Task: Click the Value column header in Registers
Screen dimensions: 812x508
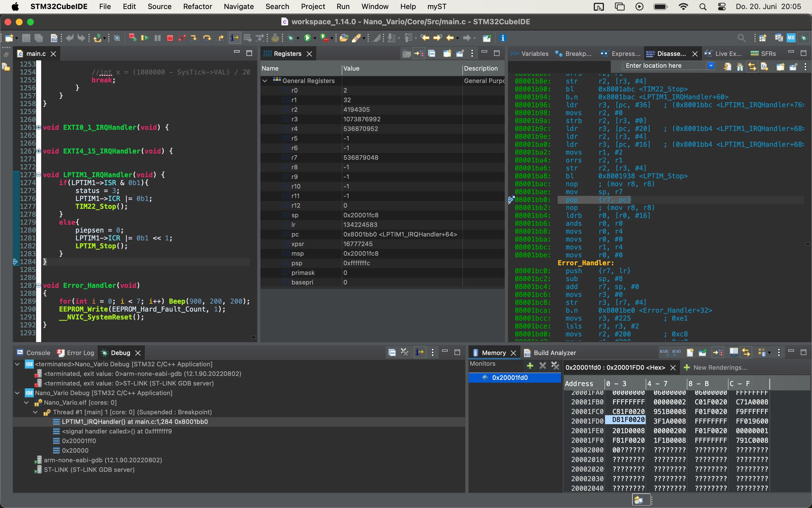Action: point(402,68)
